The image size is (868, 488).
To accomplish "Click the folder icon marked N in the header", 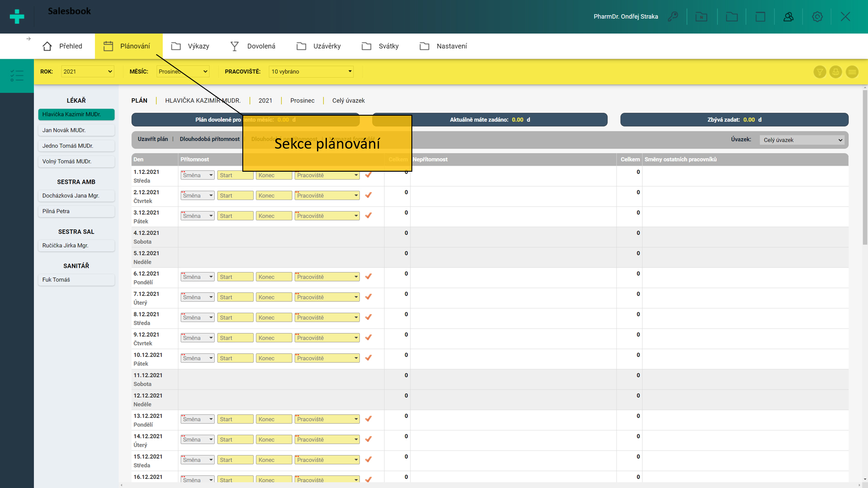I will [701, 17].
